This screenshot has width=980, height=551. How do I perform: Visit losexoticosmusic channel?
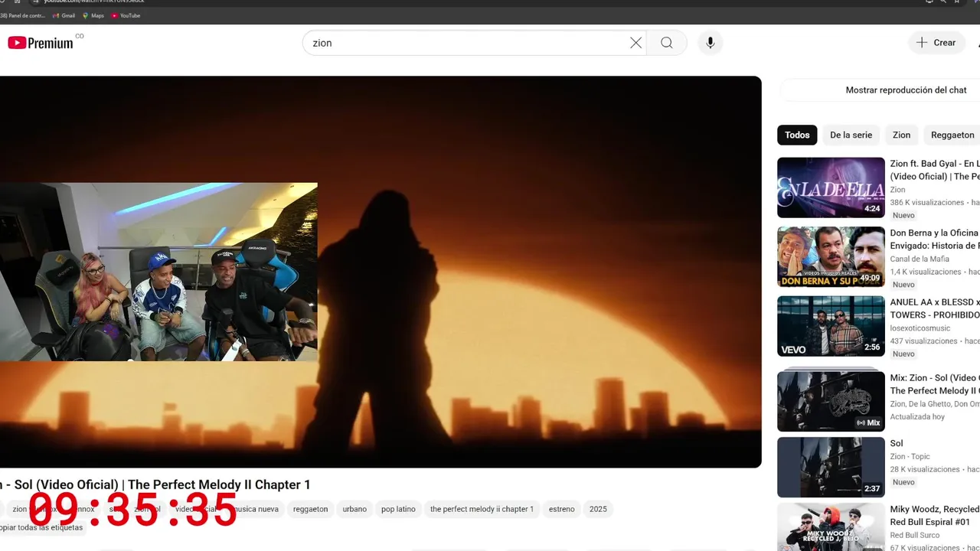(x=920, y=328)
